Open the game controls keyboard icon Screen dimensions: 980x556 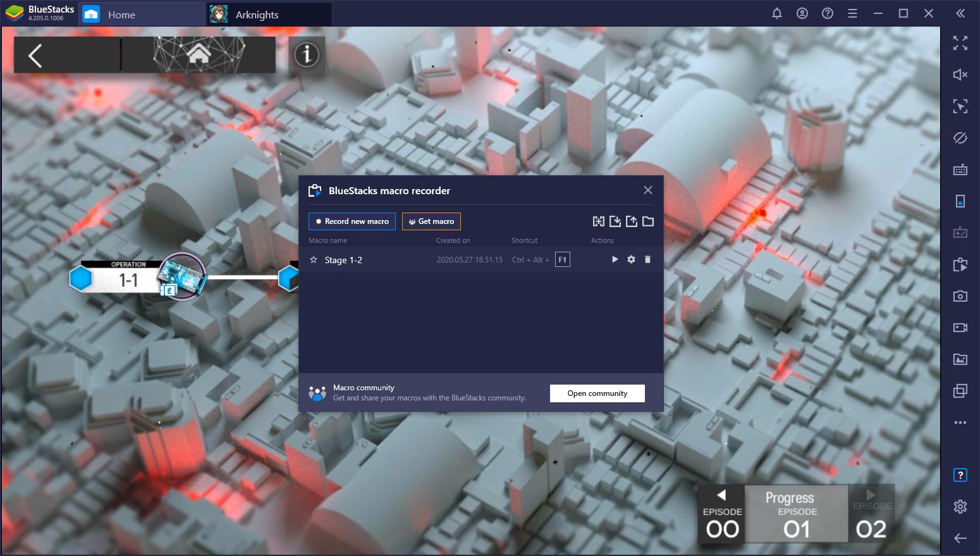coord(960,170)
